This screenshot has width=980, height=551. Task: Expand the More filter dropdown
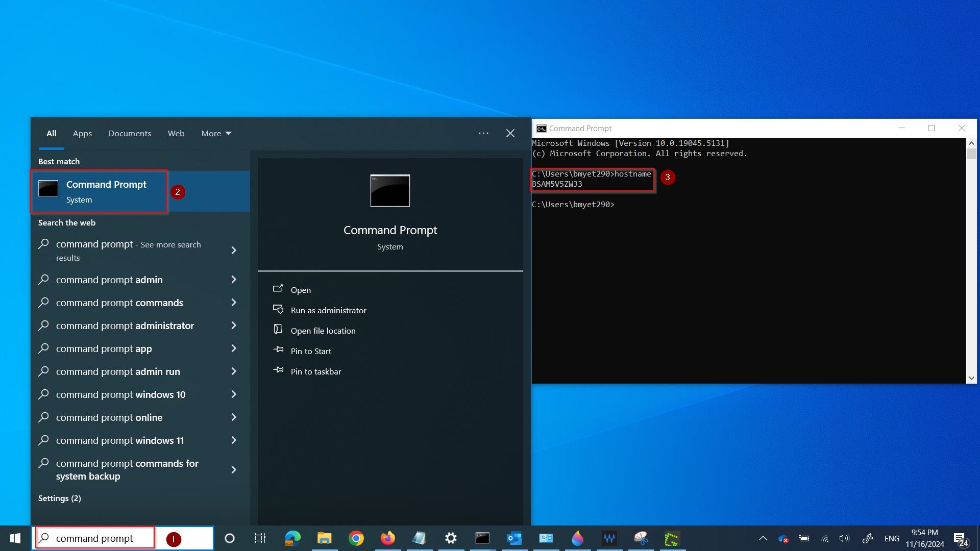click(x=216, y=134)
